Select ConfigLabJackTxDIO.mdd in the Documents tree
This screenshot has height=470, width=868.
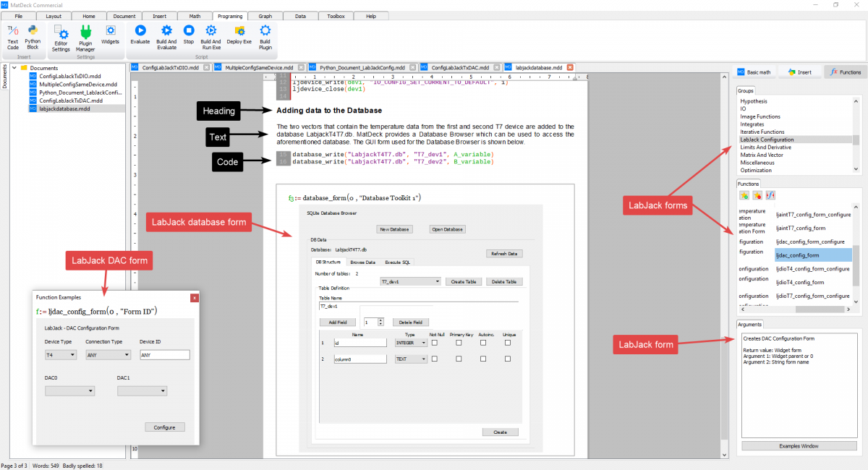(69, 75)
